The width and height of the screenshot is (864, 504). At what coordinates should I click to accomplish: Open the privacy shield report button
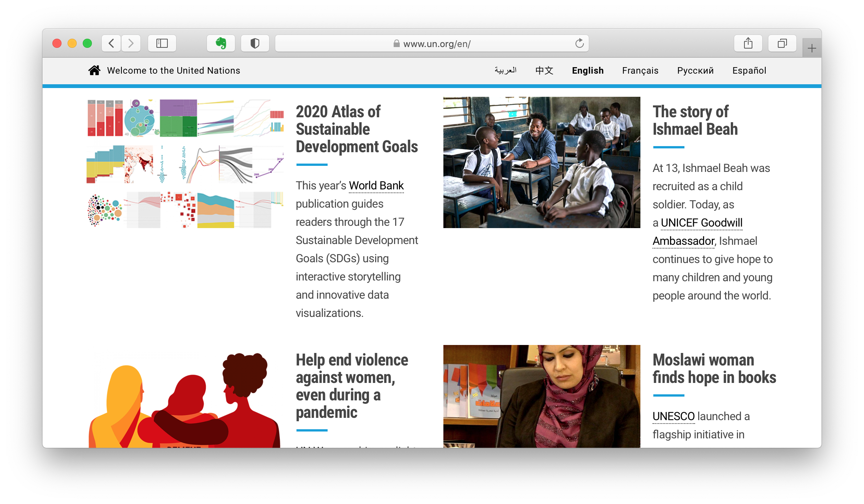pos(255,43)
